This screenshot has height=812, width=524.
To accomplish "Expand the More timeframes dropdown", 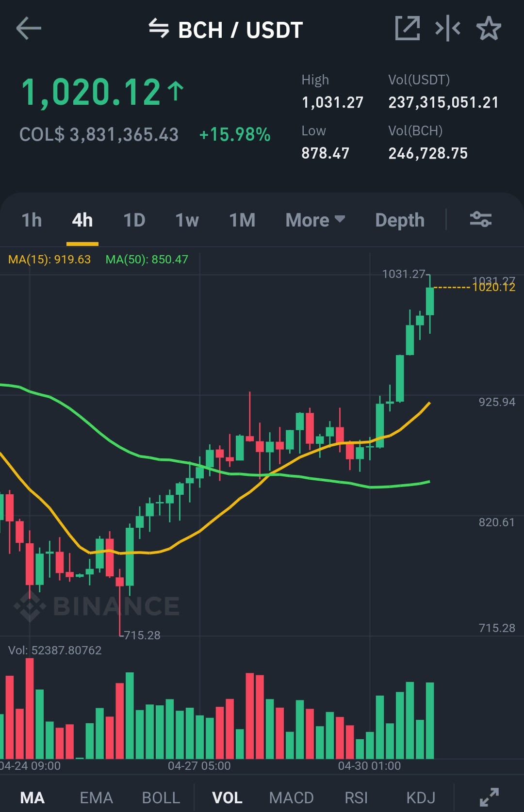I will pyautogui.click(x=315, y=220).
